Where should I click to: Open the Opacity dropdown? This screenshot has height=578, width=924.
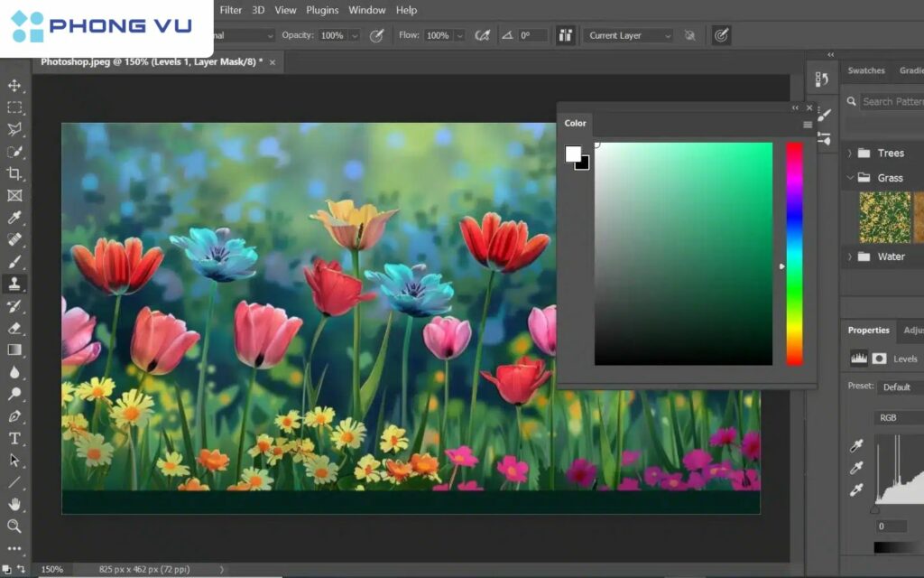(355, 35)
